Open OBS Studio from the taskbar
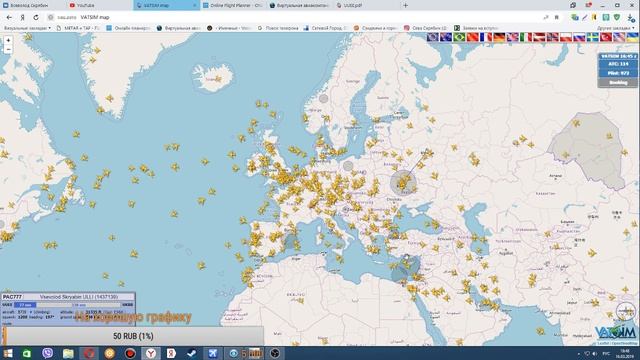 275,353
